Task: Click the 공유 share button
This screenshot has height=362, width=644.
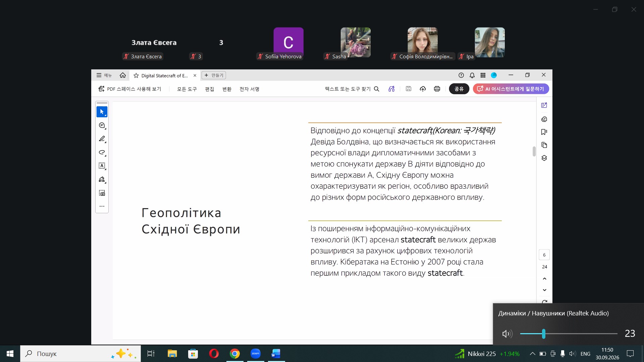Action: 459,89
